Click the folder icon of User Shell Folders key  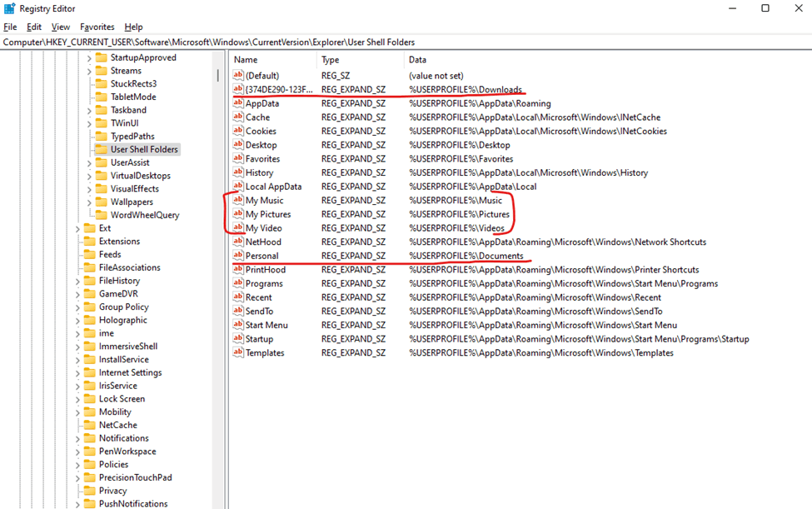pos(102,149)
